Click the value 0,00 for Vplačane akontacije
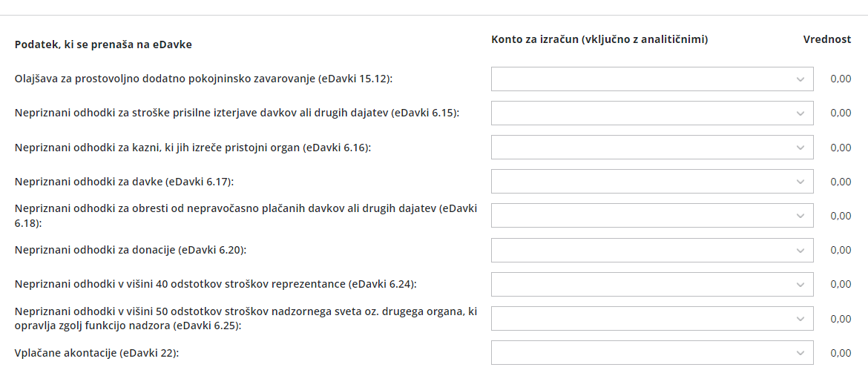This screenshot has width=868, height=370. click(841, 353)
